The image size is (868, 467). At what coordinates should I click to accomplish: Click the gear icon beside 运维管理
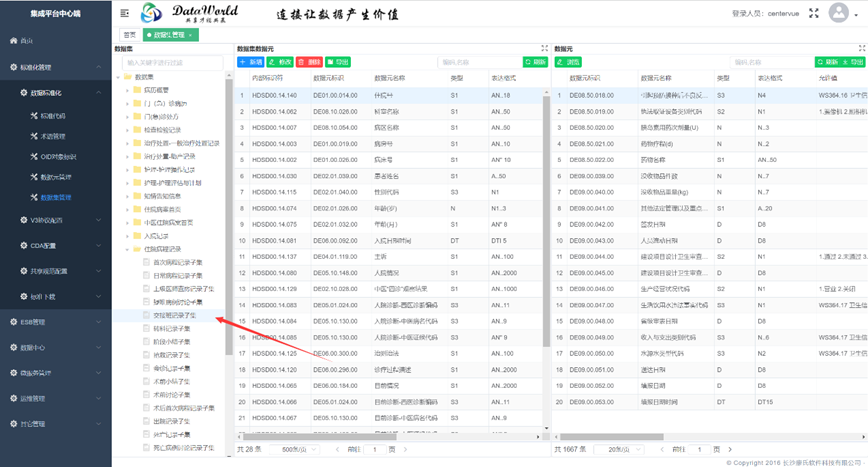coord(13,398)
